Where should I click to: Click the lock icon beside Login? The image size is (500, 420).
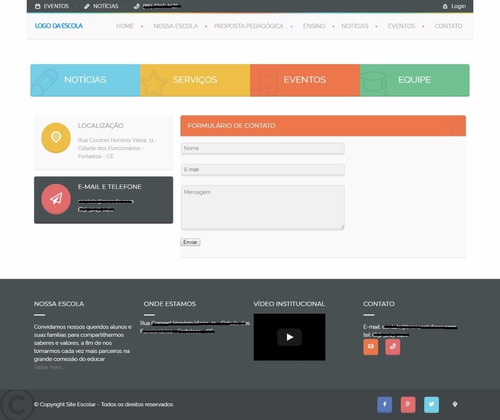coord(445,6)
